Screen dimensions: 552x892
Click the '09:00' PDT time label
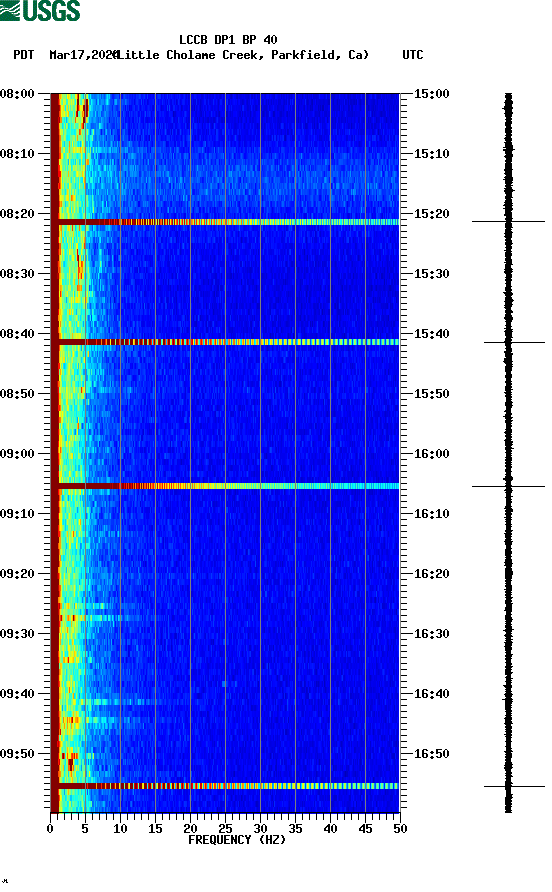(17, 454)
